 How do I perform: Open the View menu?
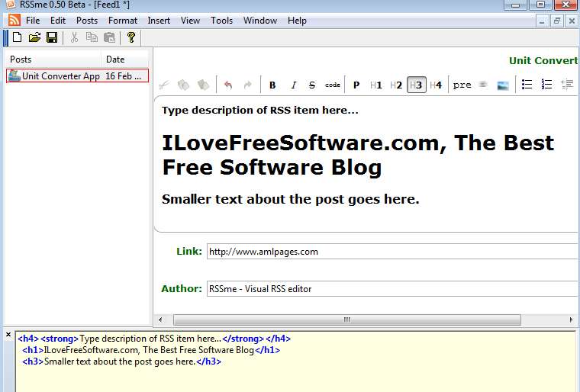click(191, 21)
